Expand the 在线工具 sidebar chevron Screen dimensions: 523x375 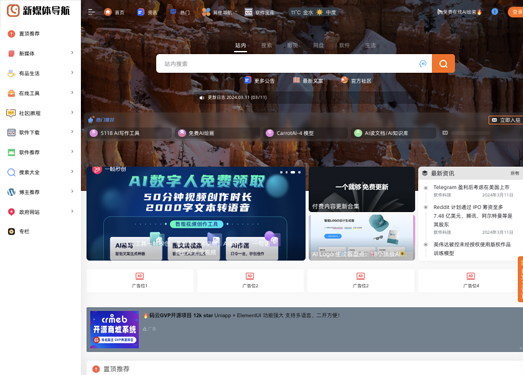click(72, 92)
